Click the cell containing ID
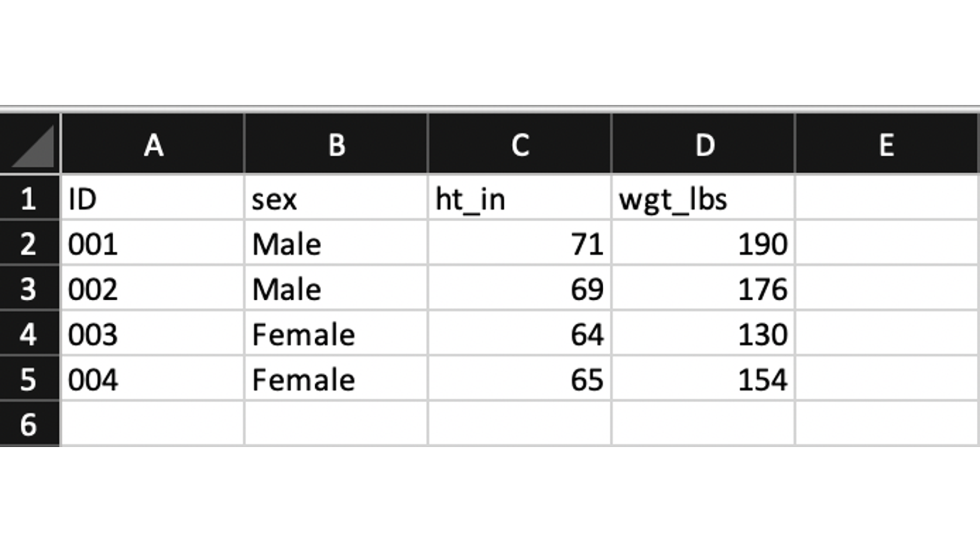Viewport: 980px width, 552px height. pos(153,198)
